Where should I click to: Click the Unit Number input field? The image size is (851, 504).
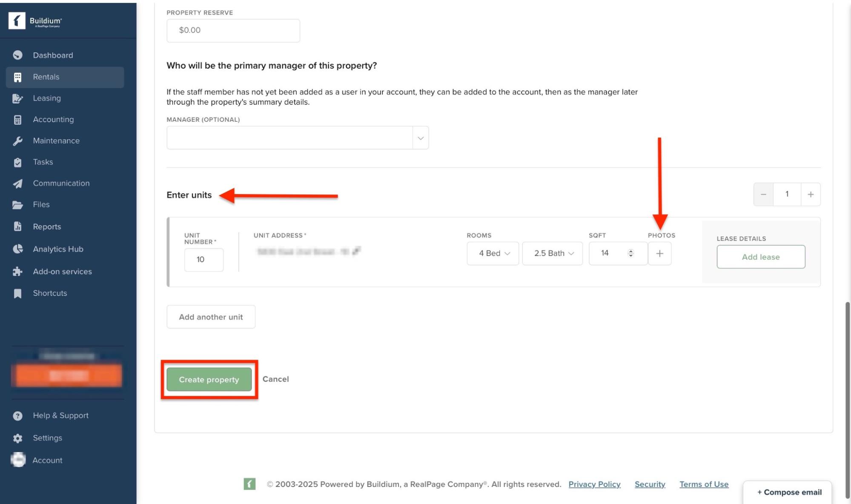[x=203, y=260]
